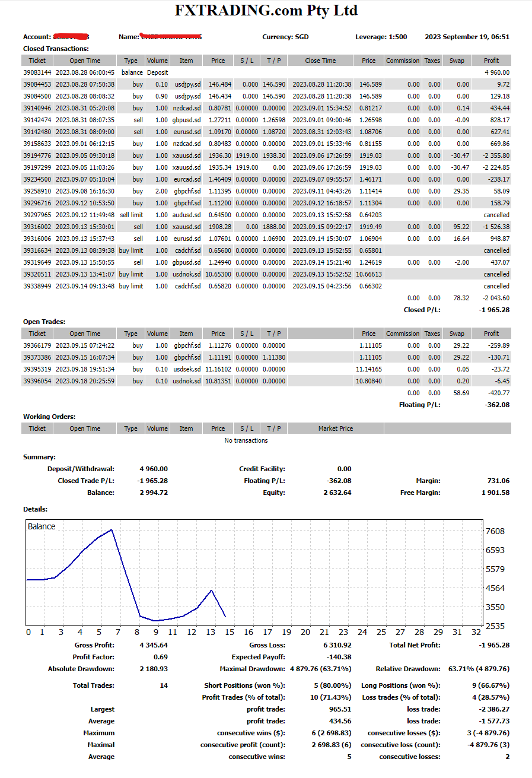Click the loss value -2 355.80
Viewport: 532px width, 778px height.
(x=495, y=155)
